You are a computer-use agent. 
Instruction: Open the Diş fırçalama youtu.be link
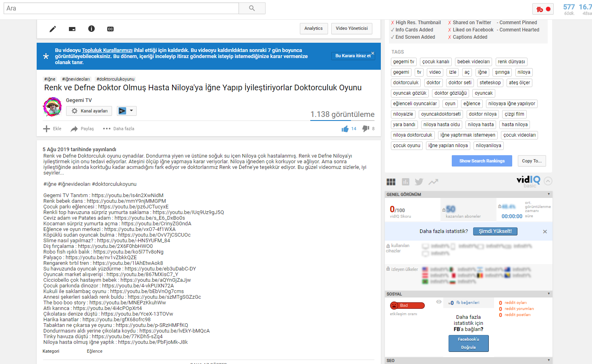pos(115,246)
